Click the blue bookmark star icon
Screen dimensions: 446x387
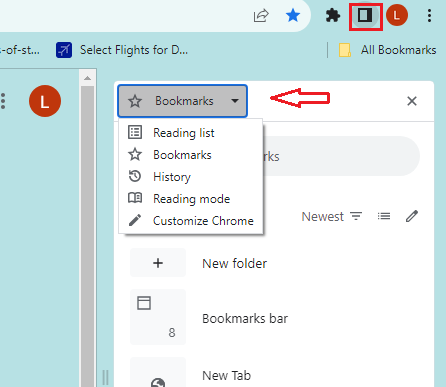point(293,15)
